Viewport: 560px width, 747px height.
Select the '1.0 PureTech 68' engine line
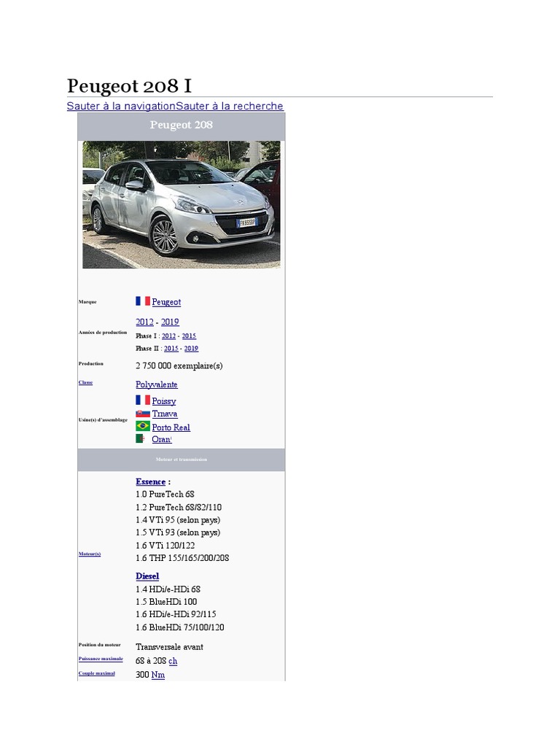click(x=165, y=494)
